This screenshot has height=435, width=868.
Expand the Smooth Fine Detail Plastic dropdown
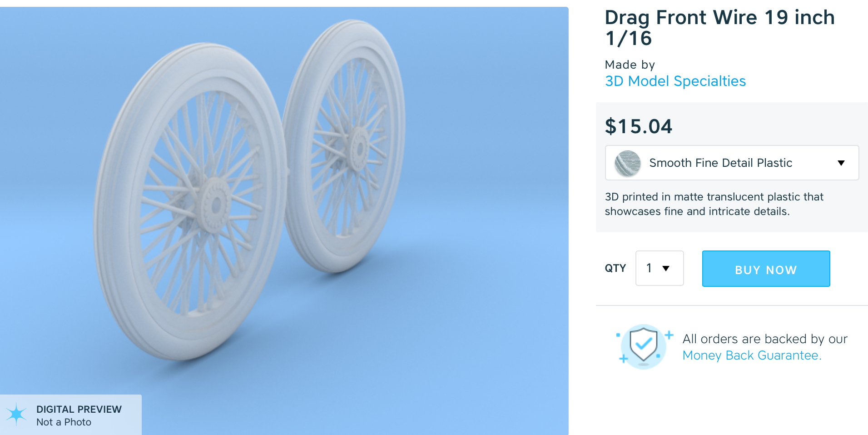click(732, 163)
